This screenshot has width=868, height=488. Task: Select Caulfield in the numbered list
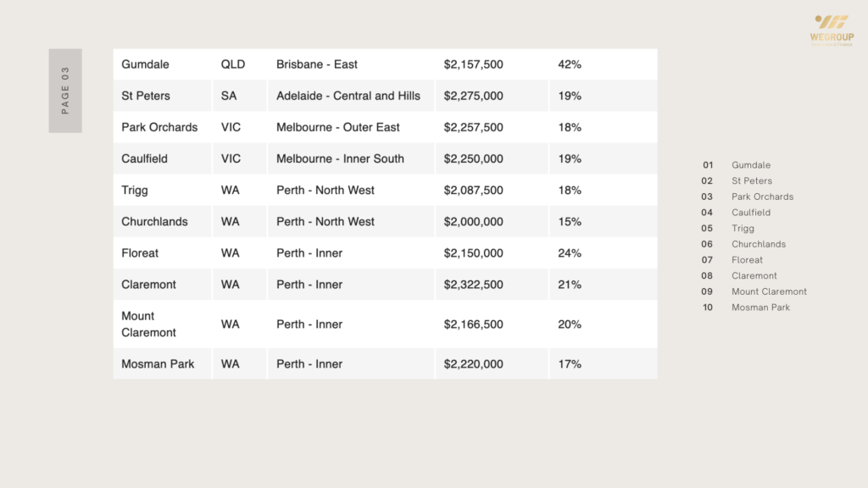(751, 213)
